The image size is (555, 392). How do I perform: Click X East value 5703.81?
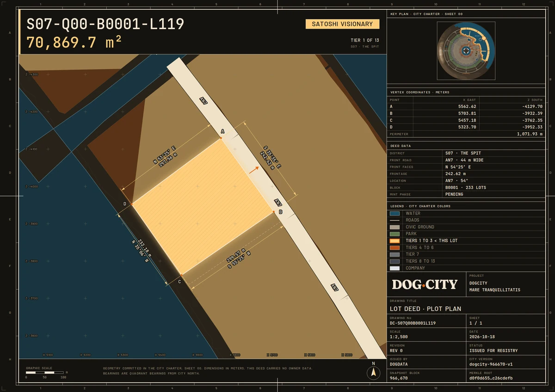[x=467, y=113]
